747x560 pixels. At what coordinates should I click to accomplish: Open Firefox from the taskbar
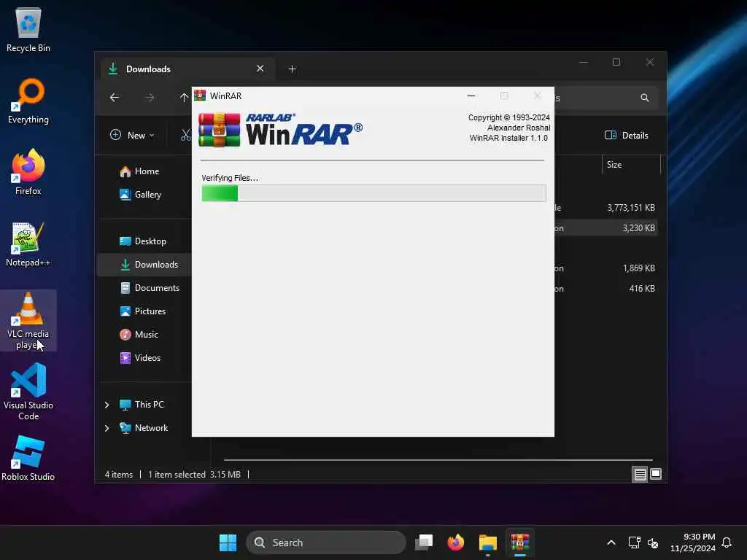click(455, 542)
